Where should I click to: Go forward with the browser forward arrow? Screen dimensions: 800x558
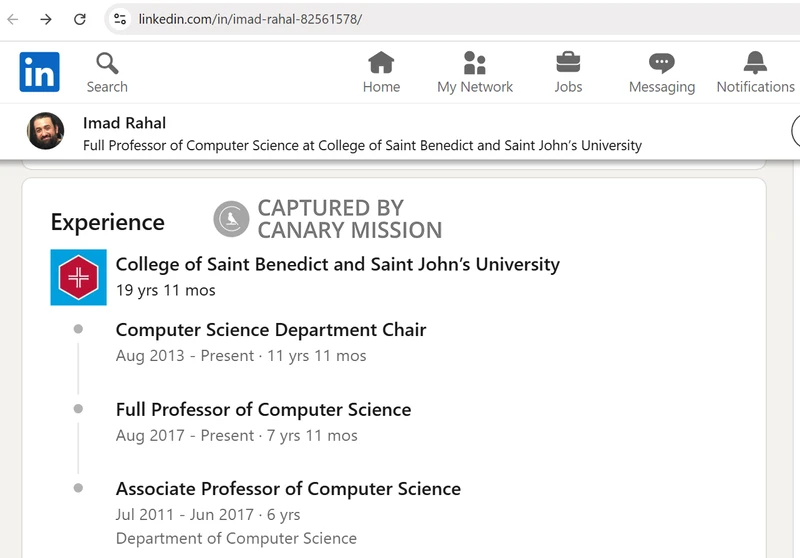pyautogui.click(x=46, y=19)
